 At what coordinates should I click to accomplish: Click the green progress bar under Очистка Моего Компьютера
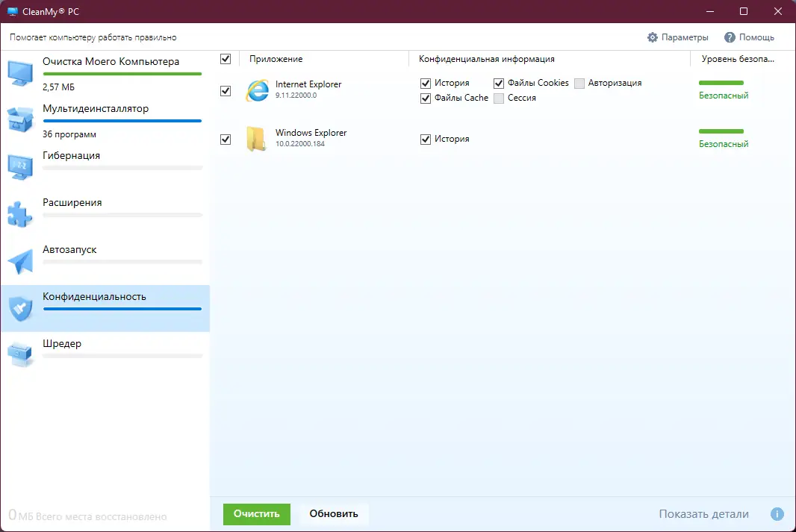(122, 74)
